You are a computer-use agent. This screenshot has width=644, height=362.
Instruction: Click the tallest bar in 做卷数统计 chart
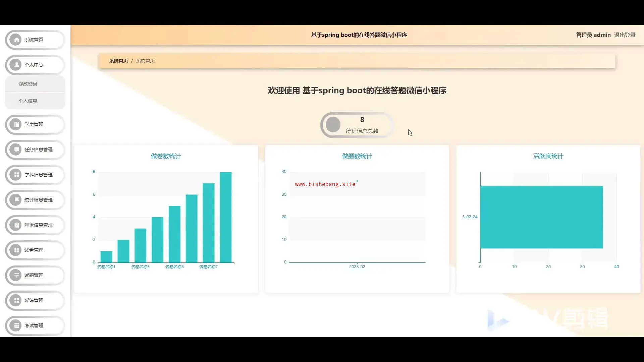(x=225, y=217)
